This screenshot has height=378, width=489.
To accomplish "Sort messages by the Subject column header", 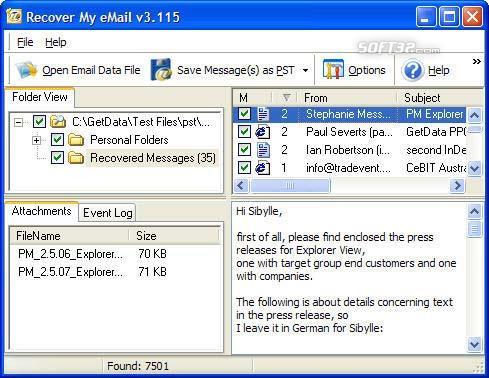I will point(440,98).
